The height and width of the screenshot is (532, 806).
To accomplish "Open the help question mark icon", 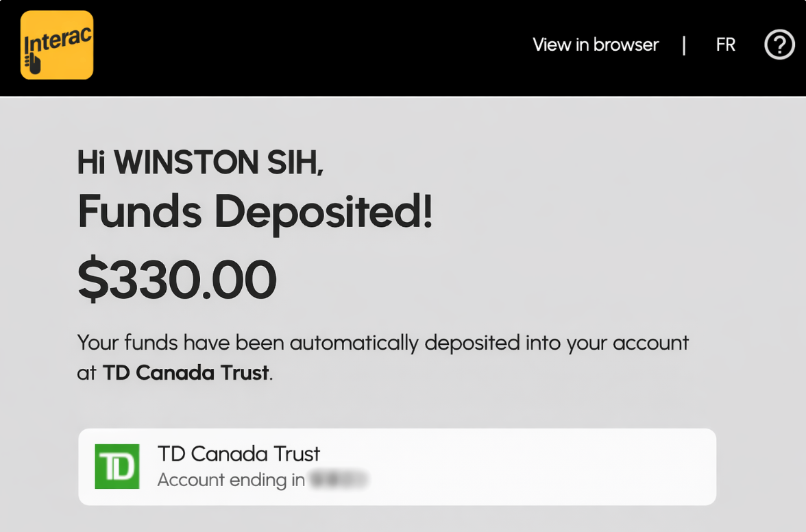I will 779,45.
